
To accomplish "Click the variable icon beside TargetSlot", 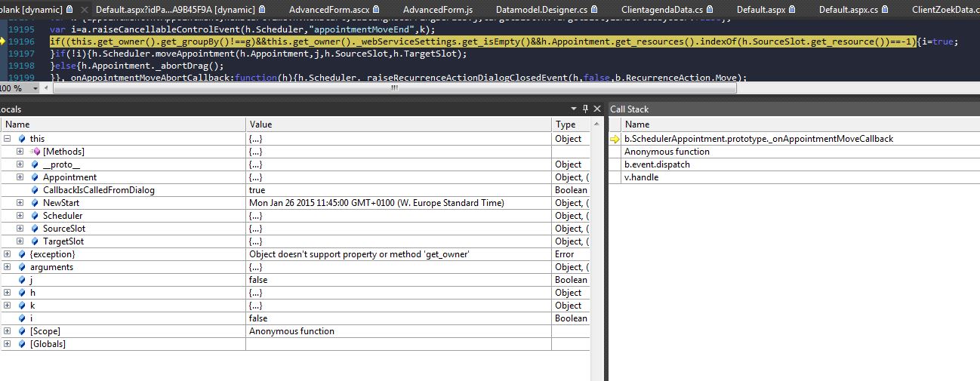I will click(35, 241).
